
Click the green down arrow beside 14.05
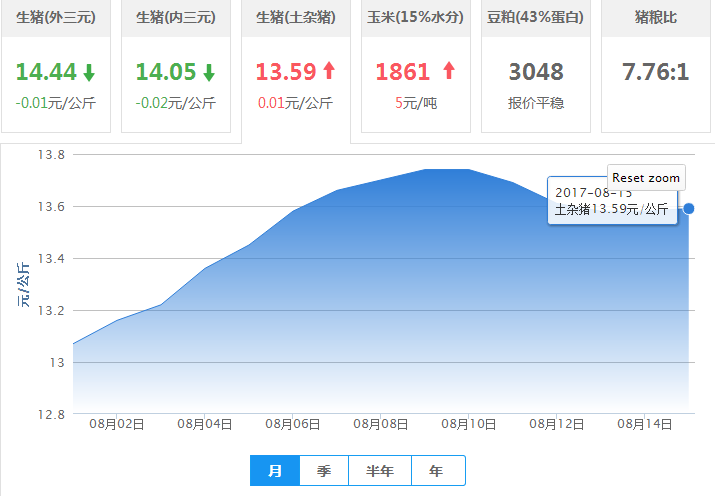[x=209, y=72]
